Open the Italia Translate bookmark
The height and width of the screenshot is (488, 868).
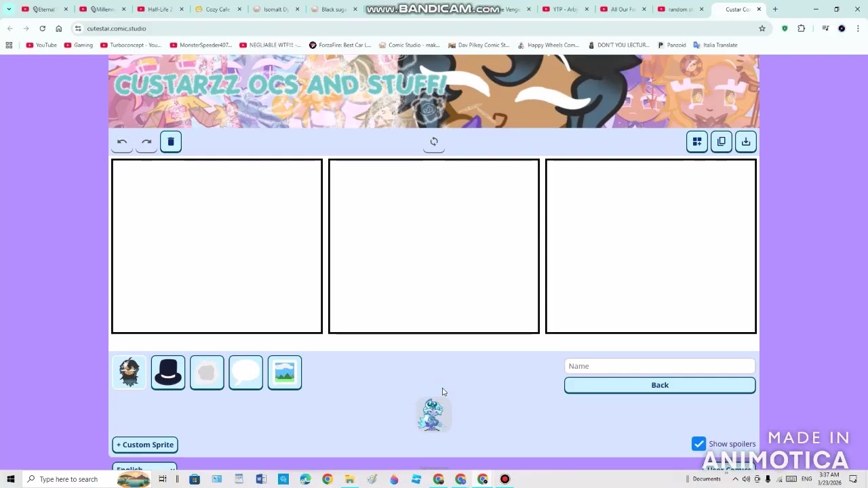click(715, 45)
